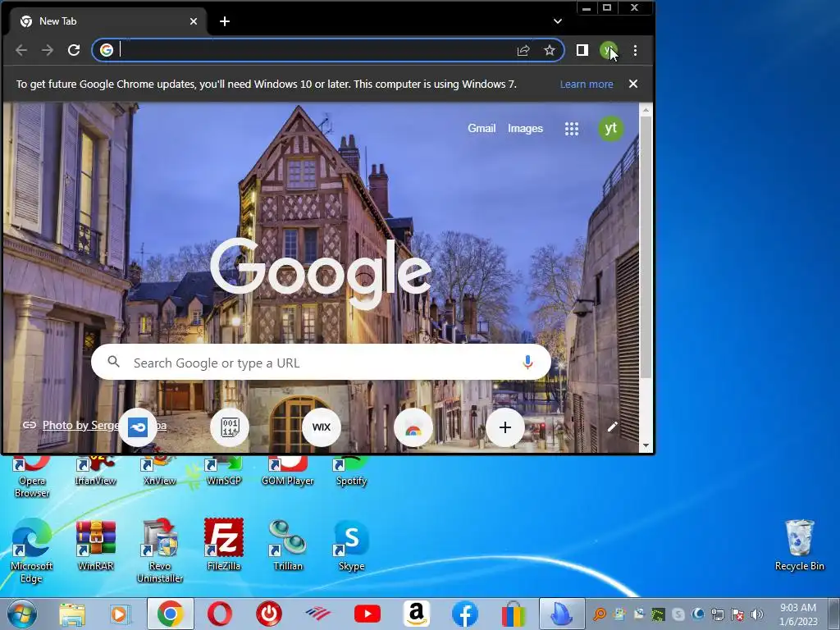Click the page scrollbar down arrow
Viewport: 840px width, 630px height.
646,445
